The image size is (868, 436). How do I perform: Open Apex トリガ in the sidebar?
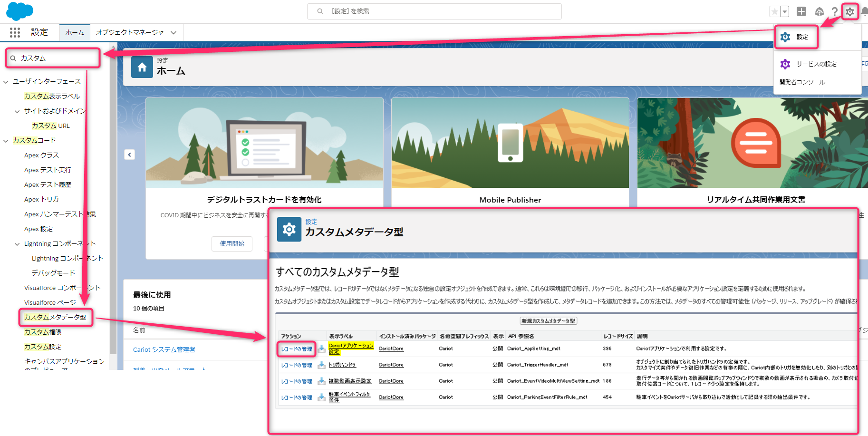coord(41,199)
